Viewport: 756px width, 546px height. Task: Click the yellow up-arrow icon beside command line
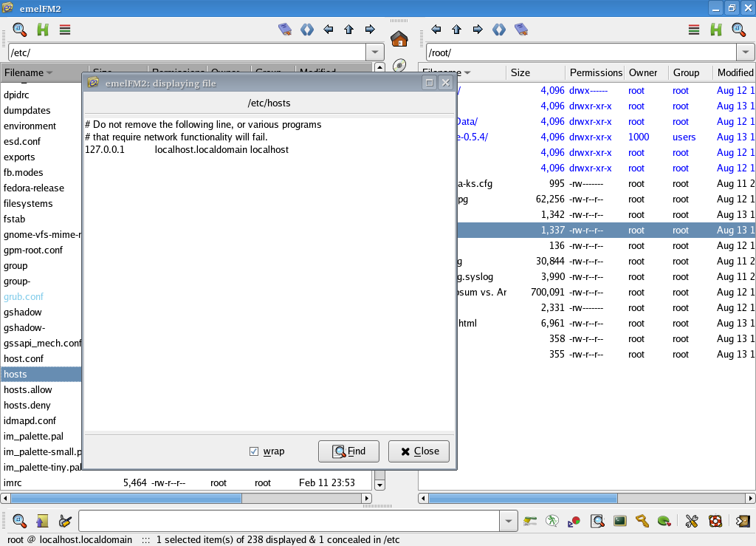tap(42, 521)
